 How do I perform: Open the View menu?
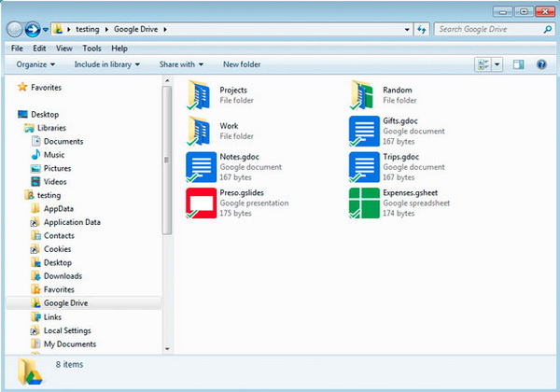tap(64, 48)
